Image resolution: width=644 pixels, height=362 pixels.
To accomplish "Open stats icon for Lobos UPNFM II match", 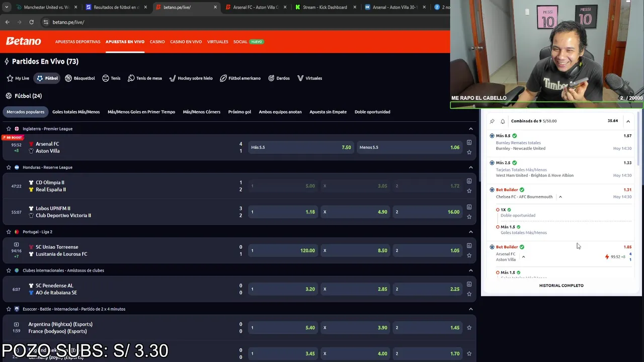I will pyautogui.click(x=469, y=207).
